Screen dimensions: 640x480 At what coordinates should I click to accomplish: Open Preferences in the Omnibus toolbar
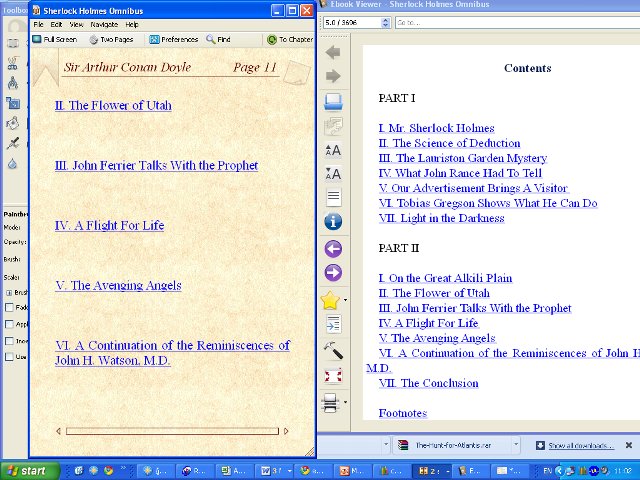tap(173, 39)
